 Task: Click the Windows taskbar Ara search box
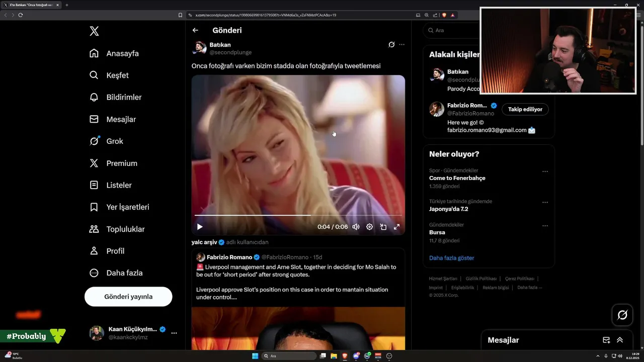290,356
